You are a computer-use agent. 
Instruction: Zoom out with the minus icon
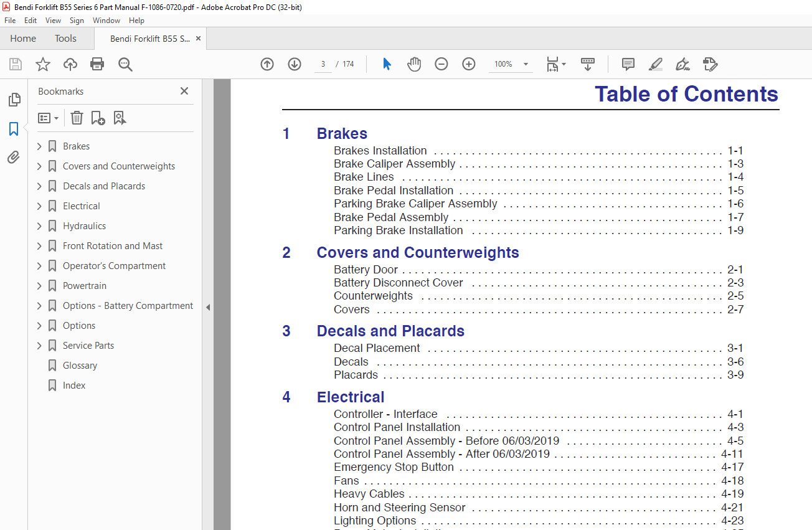(x=441, y=64)
